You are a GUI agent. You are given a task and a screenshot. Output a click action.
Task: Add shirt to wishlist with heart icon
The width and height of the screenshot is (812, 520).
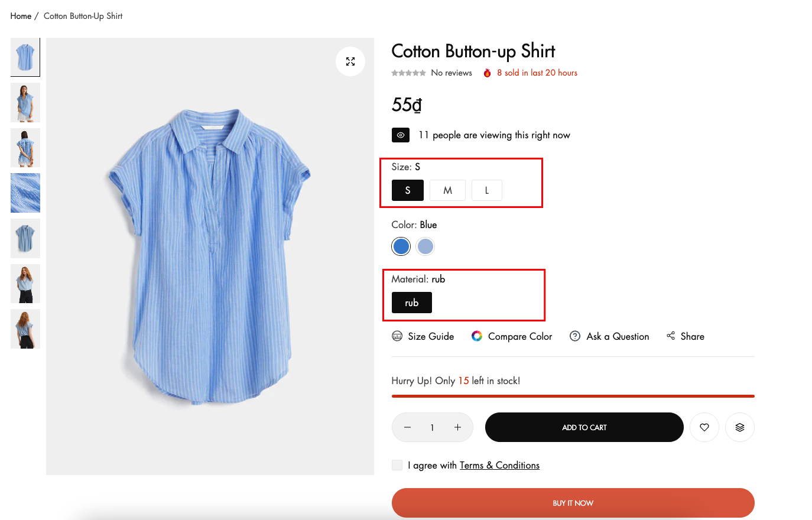(704, 427)
